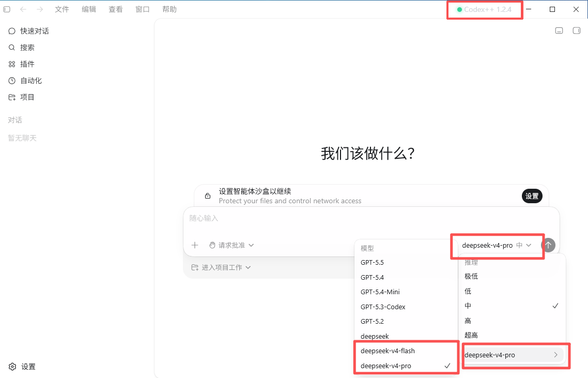Click the black 设置 sandbox button
This screenshot has width=588, height=378.
(532, 196)
